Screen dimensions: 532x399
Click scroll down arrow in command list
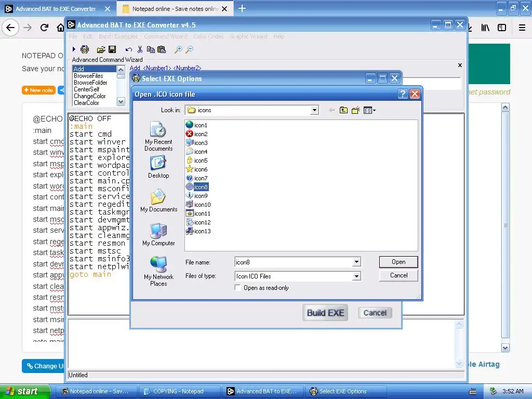tap(121, 102)
